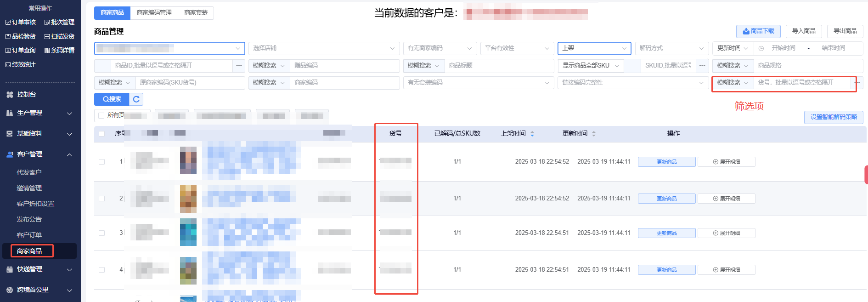Click product thumbnail in row 3
The height and width of the screenshot is (302, 868).
(188, 232)
